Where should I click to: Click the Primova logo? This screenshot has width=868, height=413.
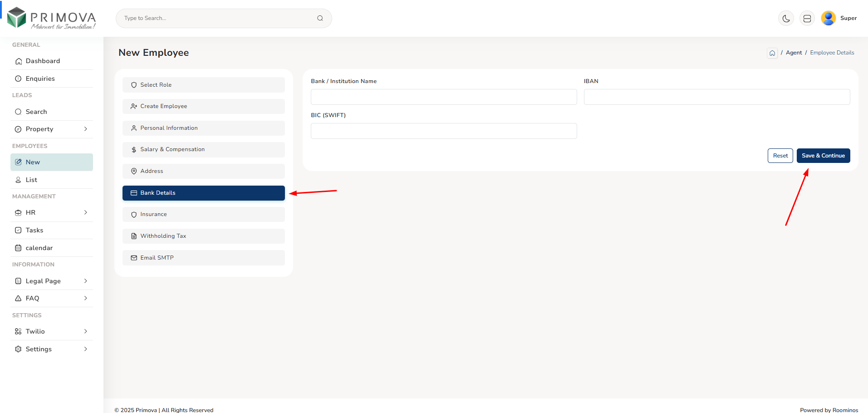52,18
